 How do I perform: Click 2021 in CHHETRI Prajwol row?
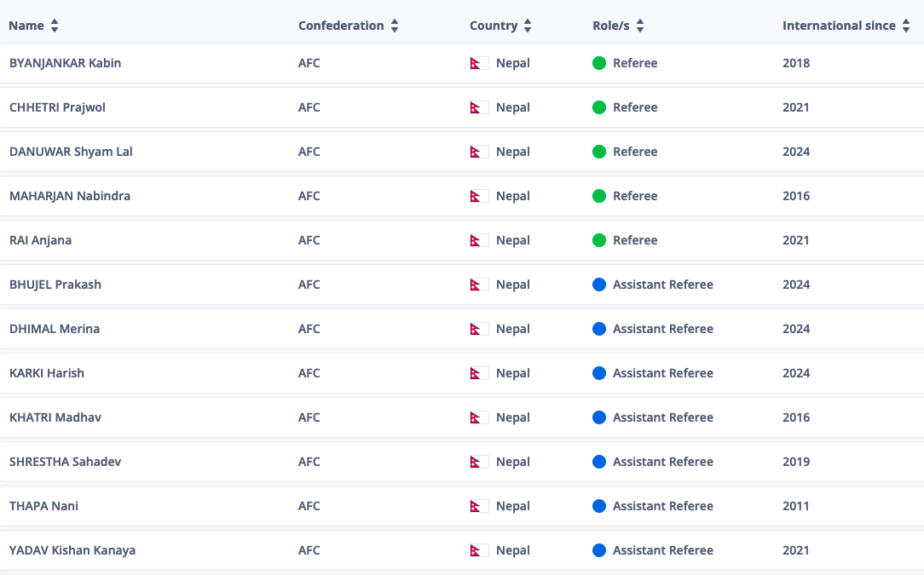point(796,107)
